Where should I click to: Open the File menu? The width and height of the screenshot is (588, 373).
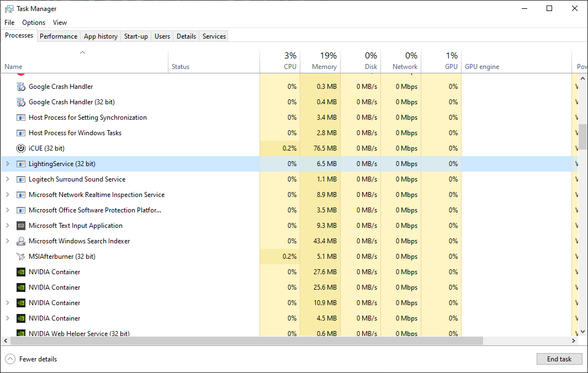9,23
